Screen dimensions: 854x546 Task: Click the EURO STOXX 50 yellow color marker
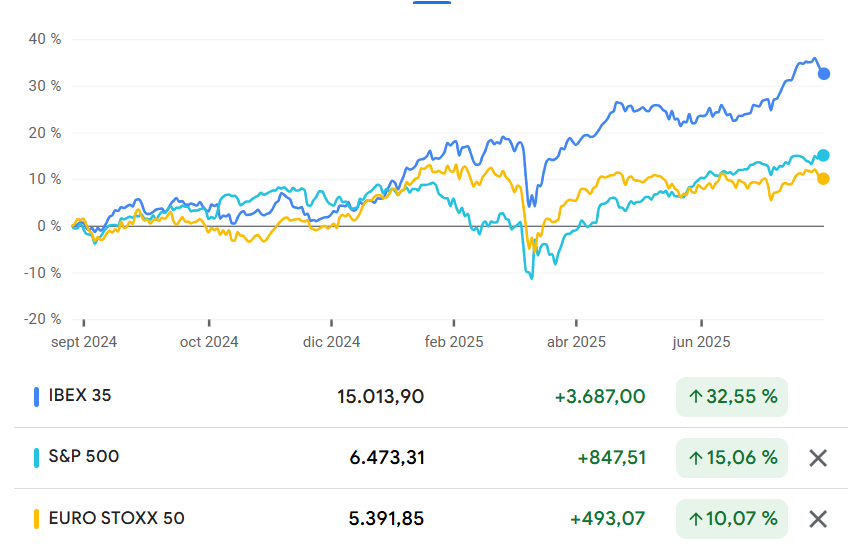click(x=37, y=519)
